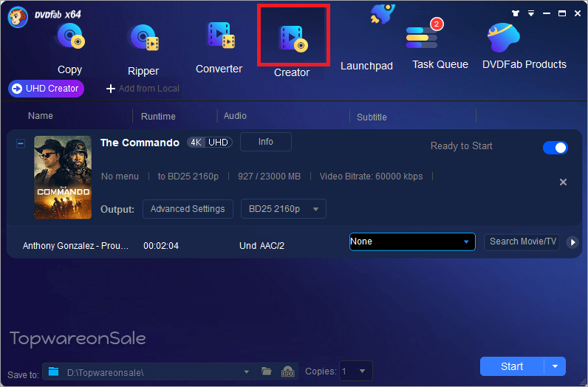Select ISO image output icon
This screenshot has height=387, width=588.
coord(287,371)
